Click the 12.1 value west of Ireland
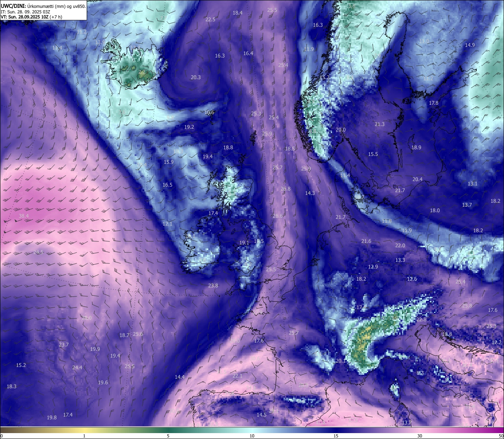 [167, 224]
